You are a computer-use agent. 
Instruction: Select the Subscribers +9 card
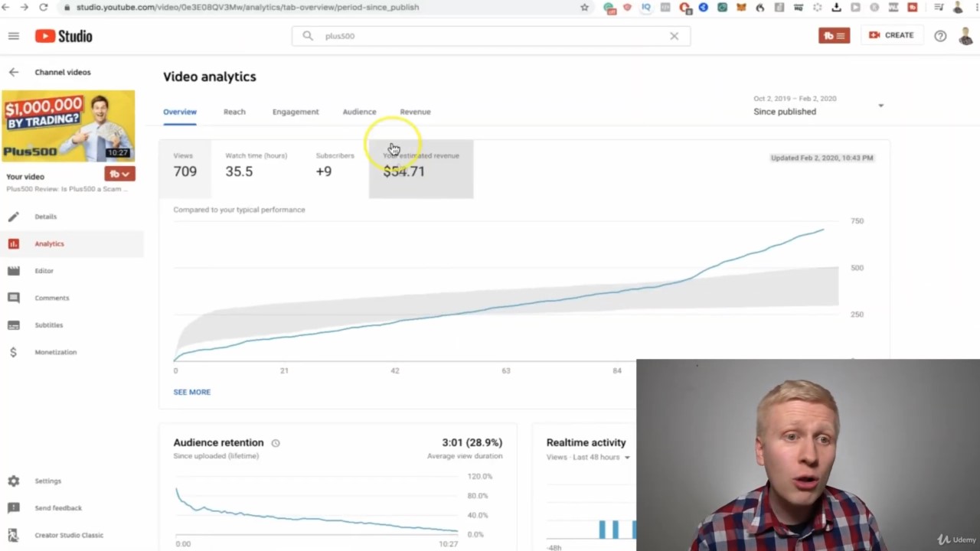(335, 168)
